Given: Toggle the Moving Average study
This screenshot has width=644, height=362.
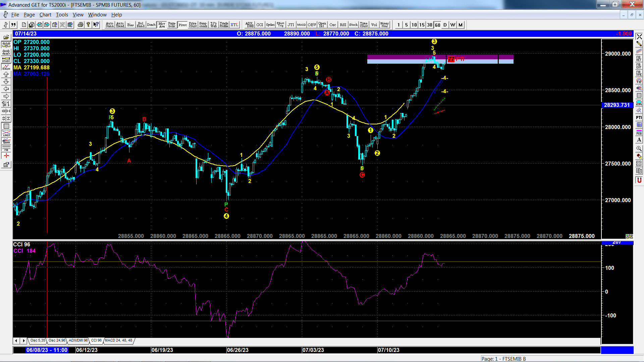Looking at the screenshot, I should pyautogui.click(x=162, y=25).
